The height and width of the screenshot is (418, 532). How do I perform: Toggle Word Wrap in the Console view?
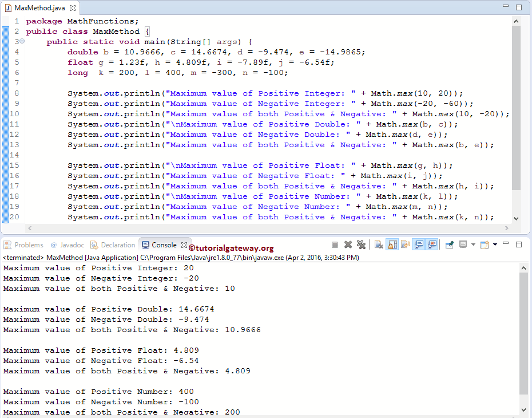404,245
